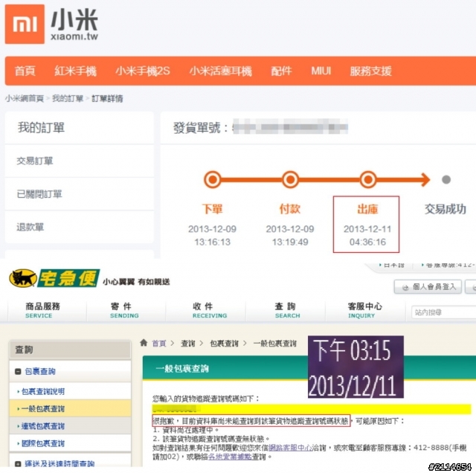Click the Xiaomi MI logo
Screen dimensions: 476x473
25,24
